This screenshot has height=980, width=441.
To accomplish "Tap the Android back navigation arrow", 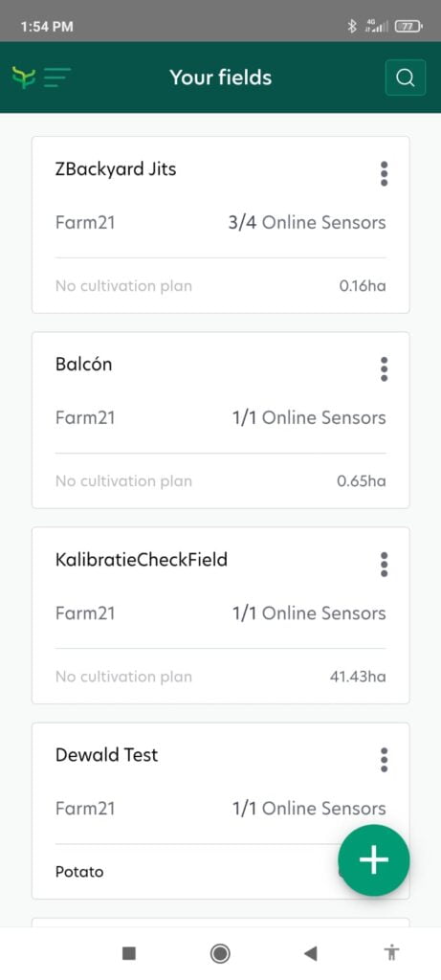I will tap(311, 953).
